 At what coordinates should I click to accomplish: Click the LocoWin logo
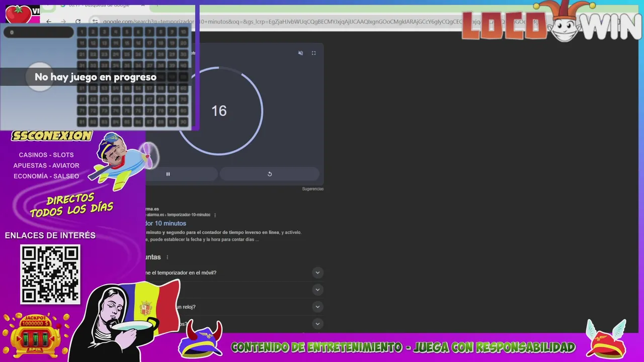coord(552,22)
